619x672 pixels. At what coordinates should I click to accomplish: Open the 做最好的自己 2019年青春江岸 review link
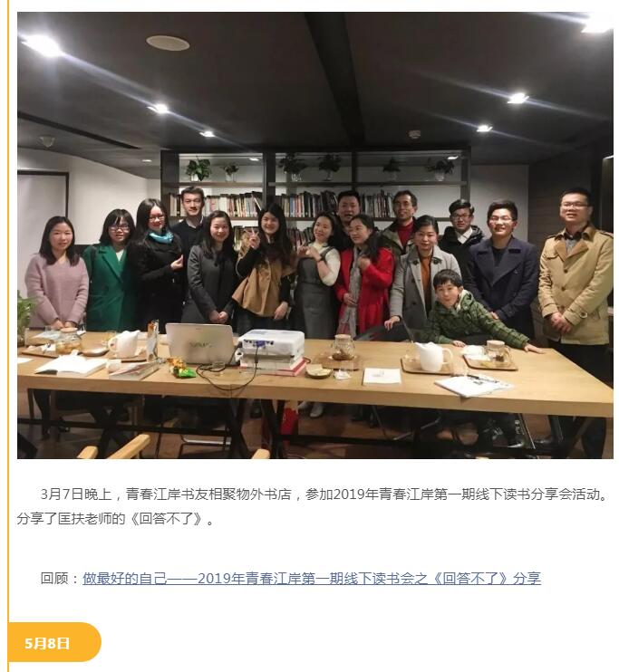pos(312,579)
